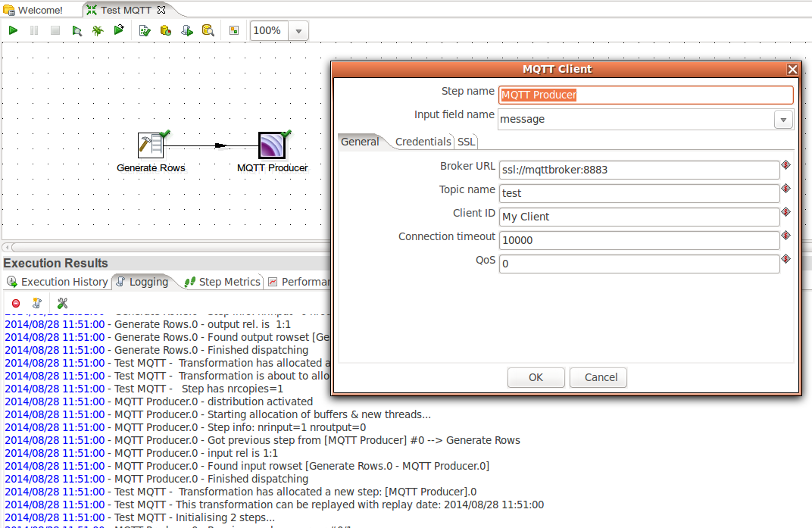This screenshot has width=812, height=528.
Task: Open the Logging tab
Action: pyautogui.click(x=142, y=282)
